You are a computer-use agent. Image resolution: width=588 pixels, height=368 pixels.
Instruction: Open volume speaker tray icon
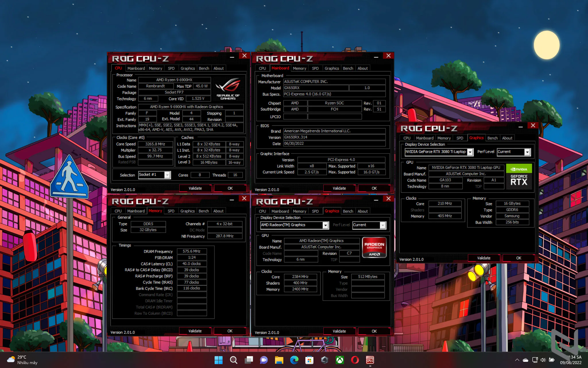[543, 360]
